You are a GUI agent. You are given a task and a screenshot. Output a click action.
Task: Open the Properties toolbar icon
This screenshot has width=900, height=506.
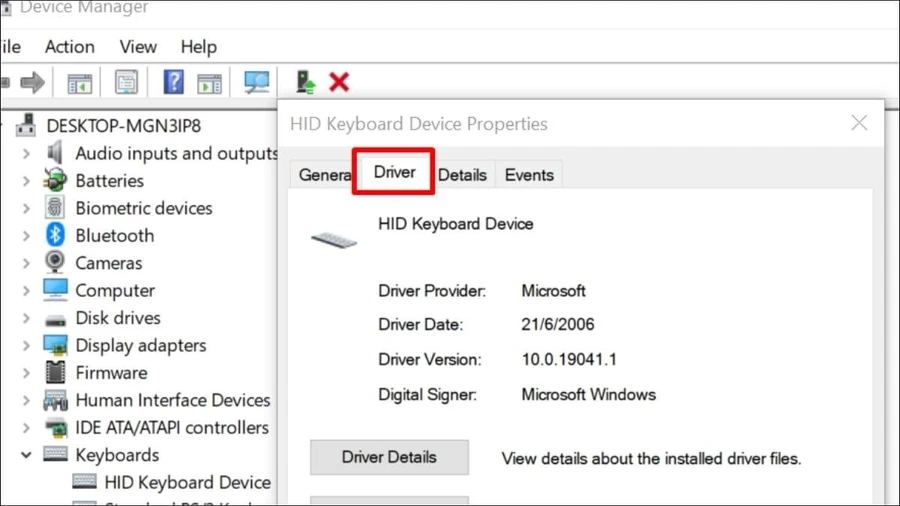[126, 83]
